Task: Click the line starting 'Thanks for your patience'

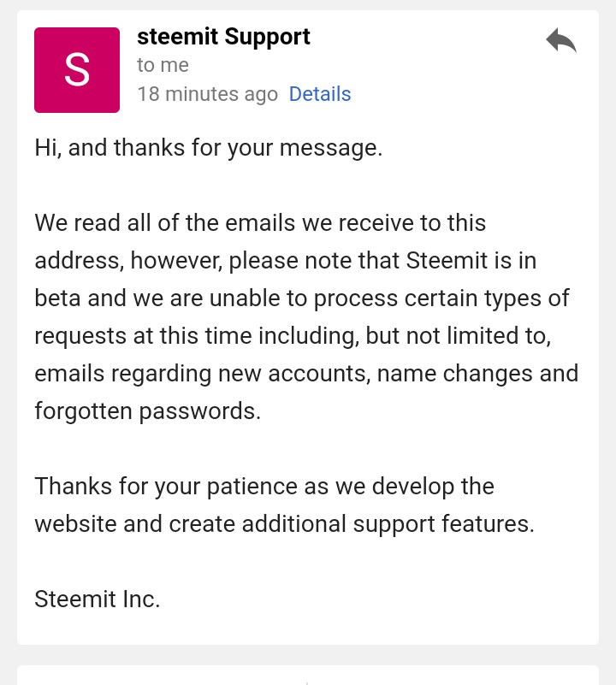Action: [264, 486]
